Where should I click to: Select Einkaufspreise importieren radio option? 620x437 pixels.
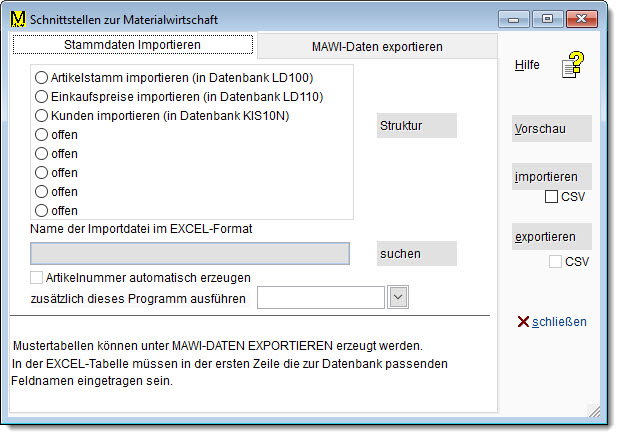coord(41,96)
